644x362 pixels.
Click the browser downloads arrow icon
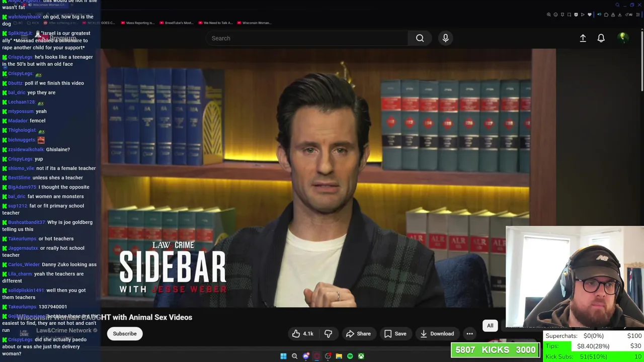pyautogui.click(x=620, y=15)
